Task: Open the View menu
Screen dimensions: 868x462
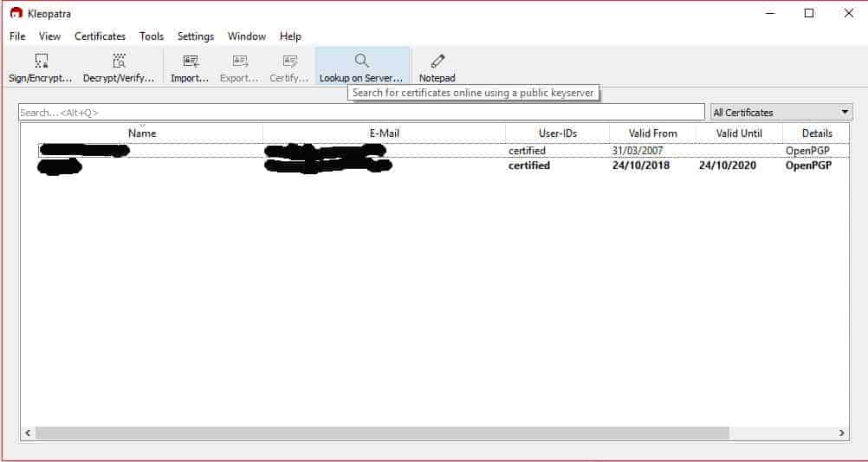Action: tap(49, 36)
